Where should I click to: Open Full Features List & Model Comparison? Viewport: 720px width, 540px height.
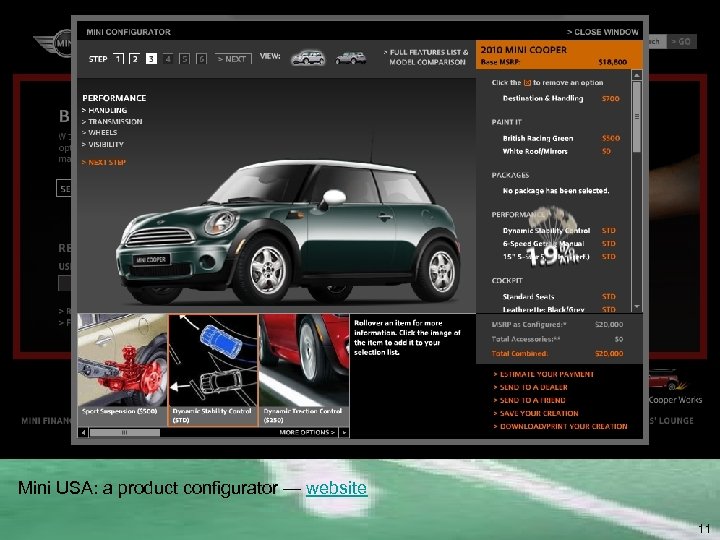coord(426,57)
